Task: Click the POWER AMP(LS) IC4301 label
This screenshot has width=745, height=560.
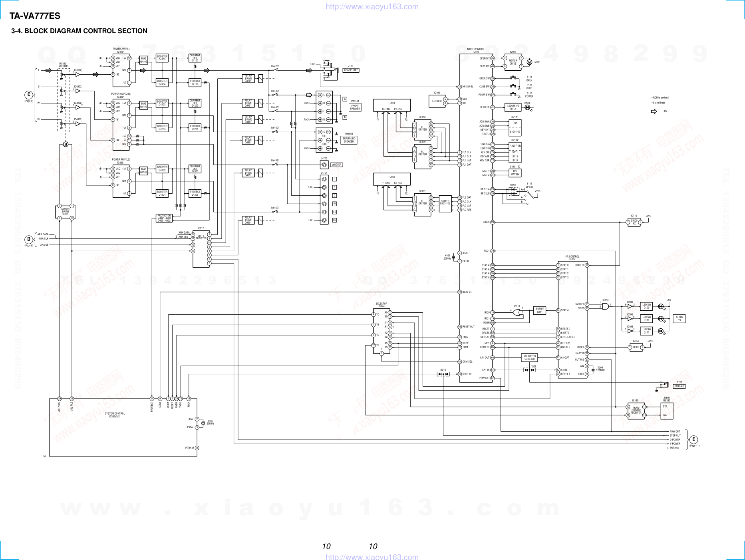Action: tap(121, 161)
